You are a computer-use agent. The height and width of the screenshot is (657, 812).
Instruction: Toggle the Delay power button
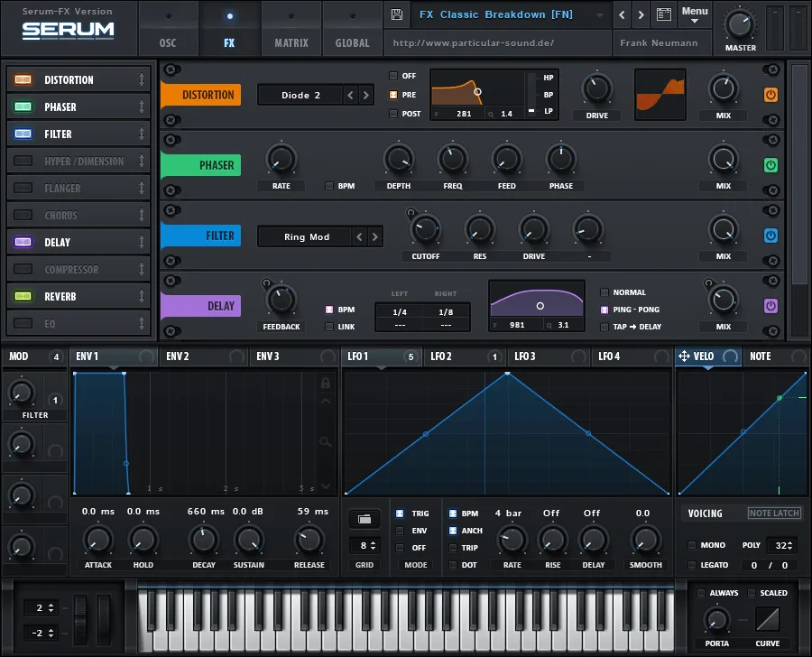770,306
